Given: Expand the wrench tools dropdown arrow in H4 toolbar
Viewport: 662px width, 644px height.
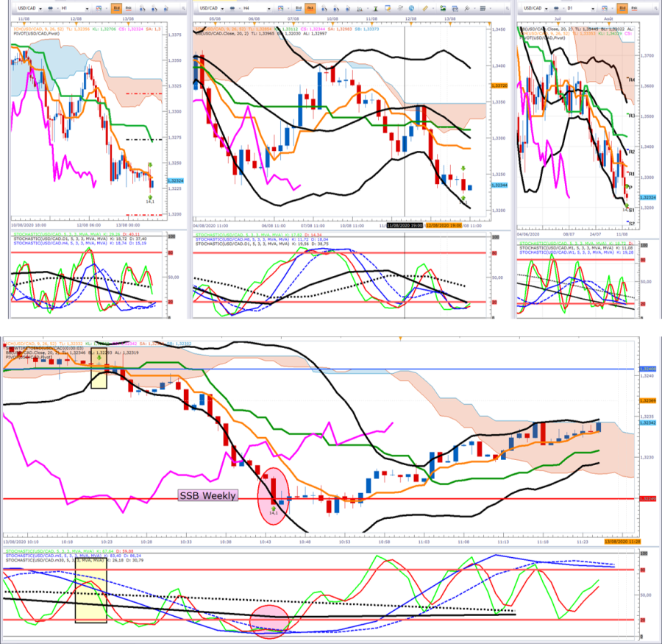Looking at the screenshot, I should click(x=475, y=8).
